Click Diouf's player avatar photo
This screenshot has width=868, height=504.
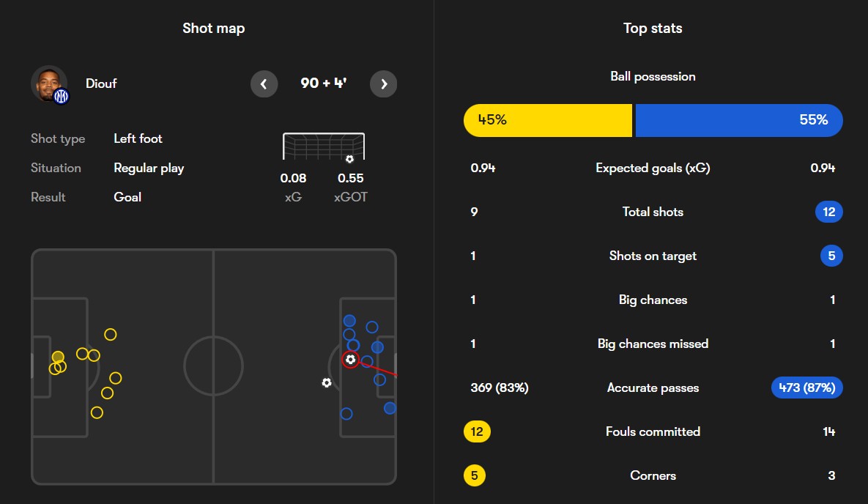click(x=48, y=83)
